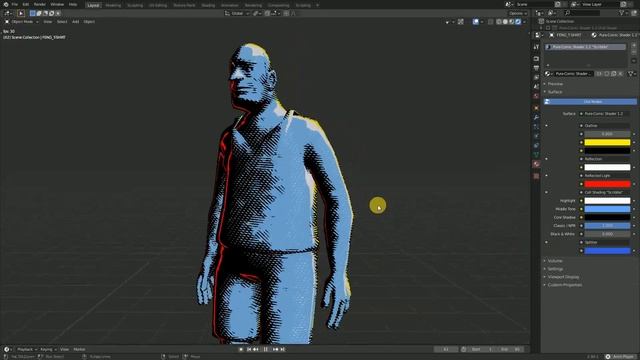Toggle the snapping magnet icon
The height and width of the screenshot is (360, 640).
point(267,13)
